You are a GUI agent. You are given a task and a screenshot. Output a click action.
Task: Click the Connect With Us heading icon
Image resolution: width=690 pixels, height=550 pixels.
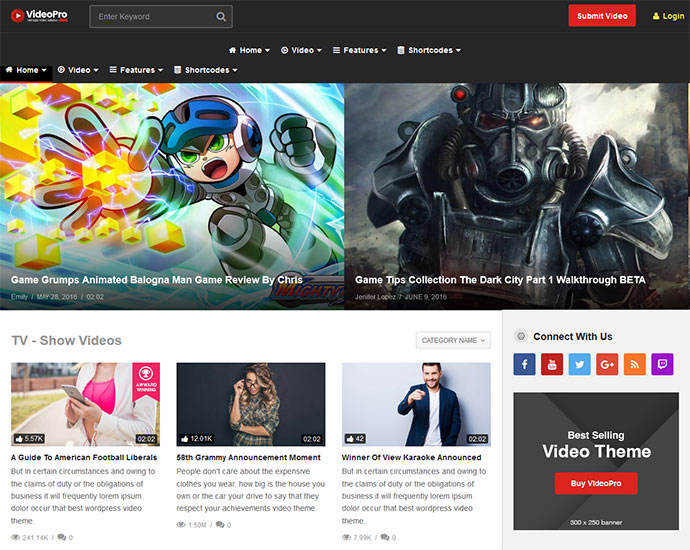tap(521, 336)
